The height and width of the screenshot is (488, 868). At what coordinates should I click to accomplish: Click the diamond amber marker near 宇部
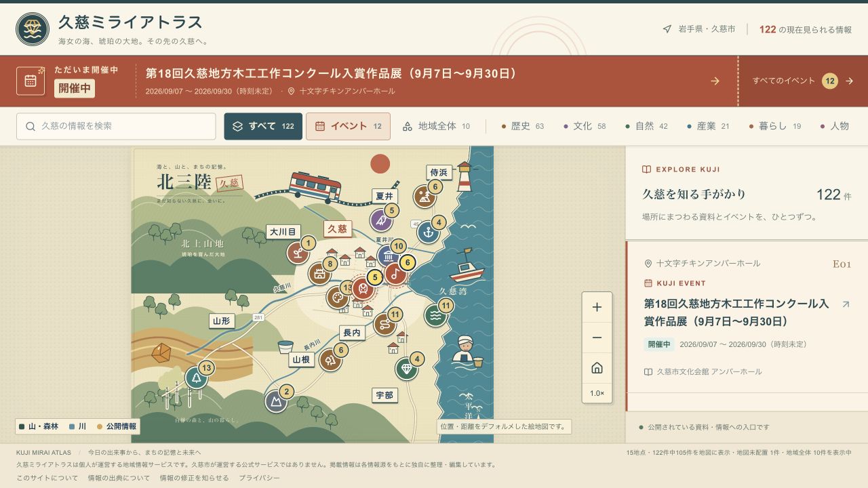[406, 369]
